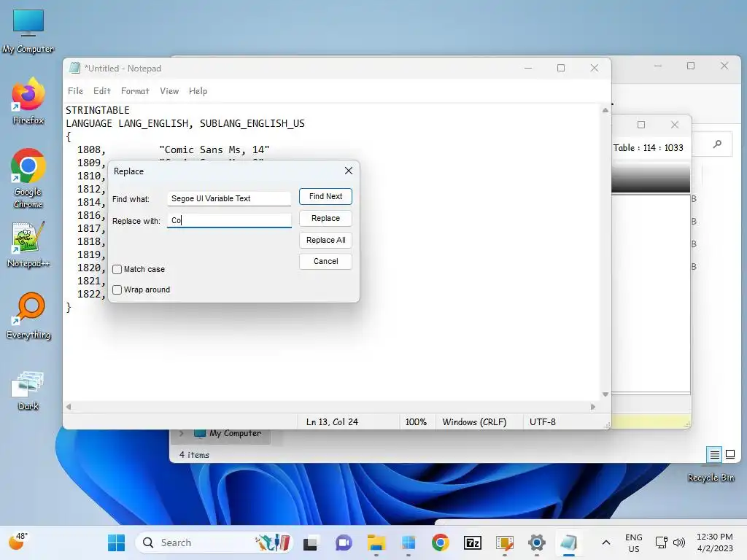The height and width of the screenshot is (560, 747).
Task: Open the File menu in Notepad
Action: 75,91
